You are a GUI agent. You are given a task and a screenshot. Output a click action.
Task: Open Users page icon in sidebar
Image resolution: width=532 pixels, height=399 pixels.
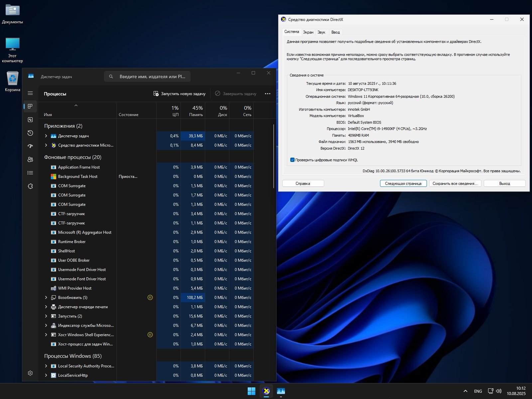[x=30, y=160]
